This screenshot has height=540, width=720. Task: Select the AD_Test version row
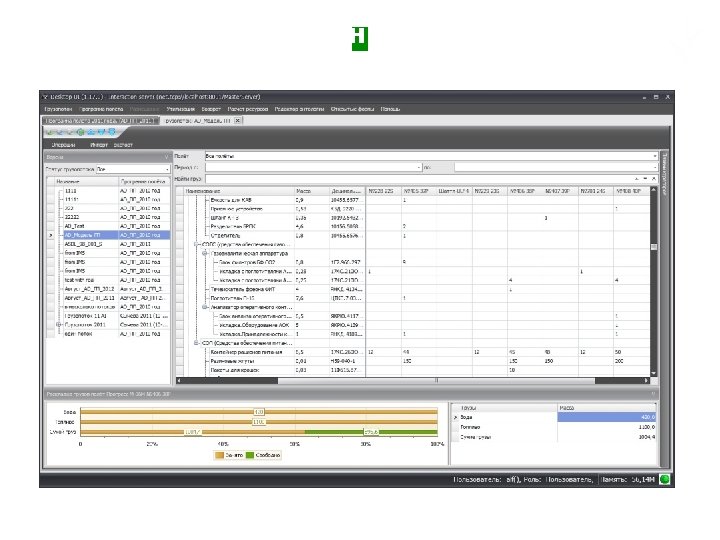pyautogui.click(x=108, y=226)
